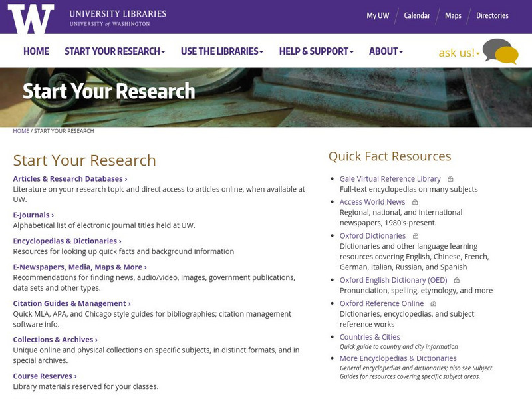Open the Calendar link

(x=417, y=15)
